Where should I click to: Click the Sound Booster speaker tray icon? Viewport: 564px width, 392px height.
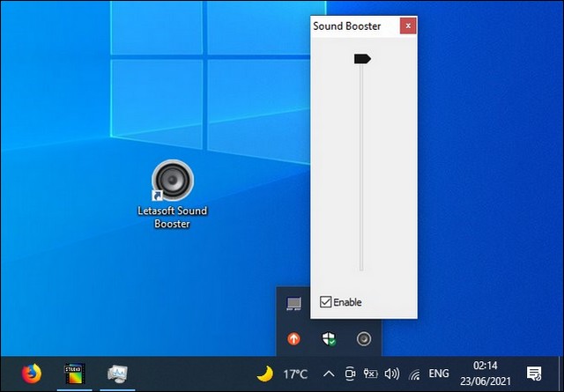coord(364,339)
